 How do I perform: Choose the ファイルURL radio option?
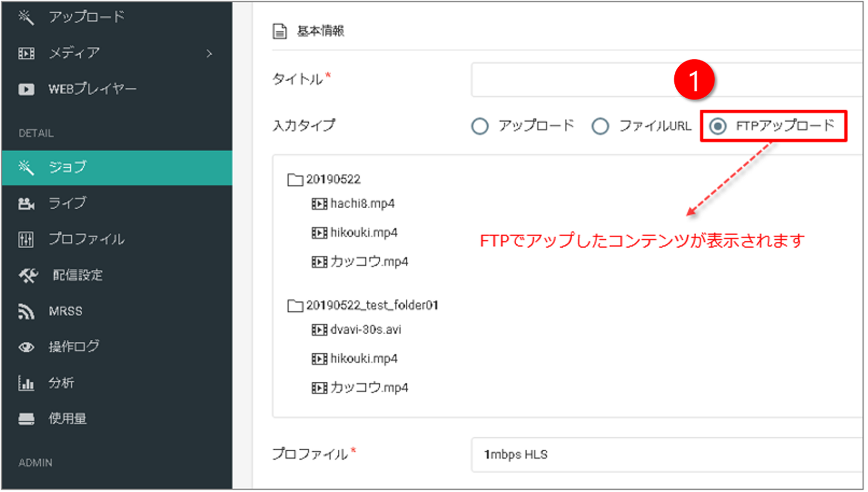pos(601,126)
